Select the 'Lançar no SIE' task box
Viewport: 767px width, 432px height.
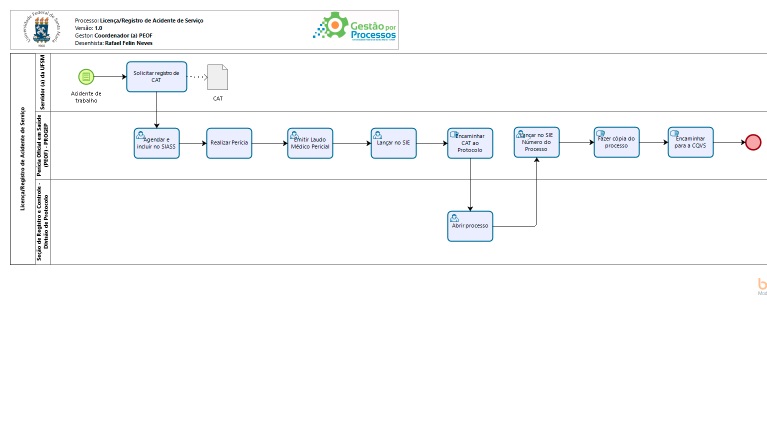[x=393, y=143]
